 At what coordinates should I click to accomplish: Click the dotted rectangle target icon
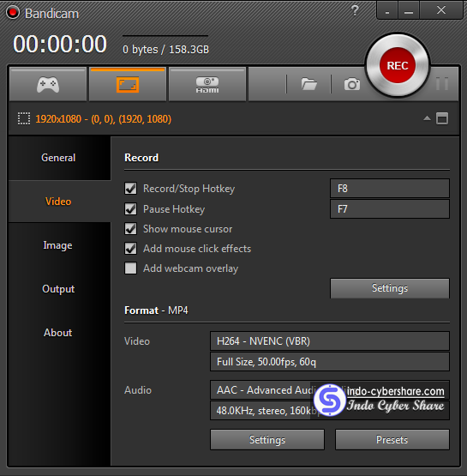coord(24,118)
